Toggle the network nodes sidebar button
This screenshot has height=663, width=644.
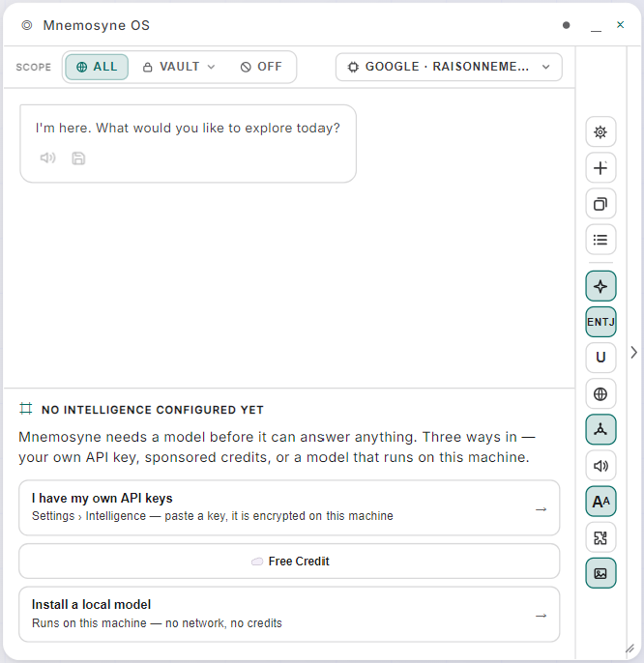point(600,429)
